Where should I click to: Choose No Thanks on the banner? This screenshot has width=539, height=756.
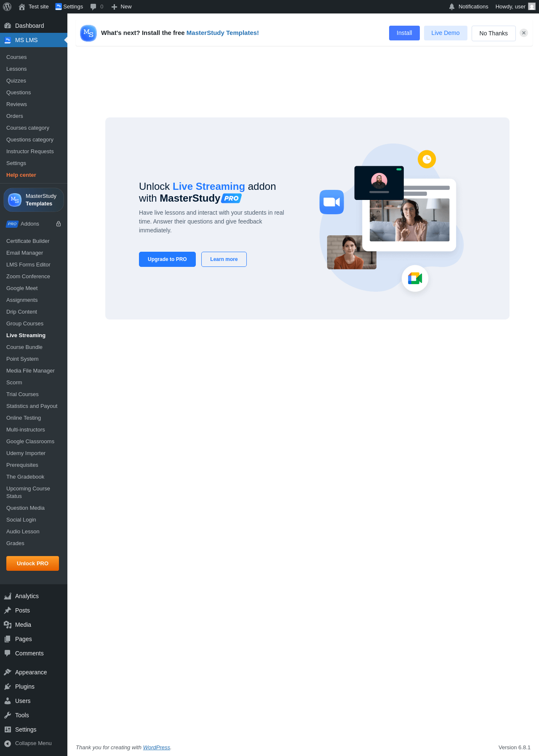click(494, 33)
